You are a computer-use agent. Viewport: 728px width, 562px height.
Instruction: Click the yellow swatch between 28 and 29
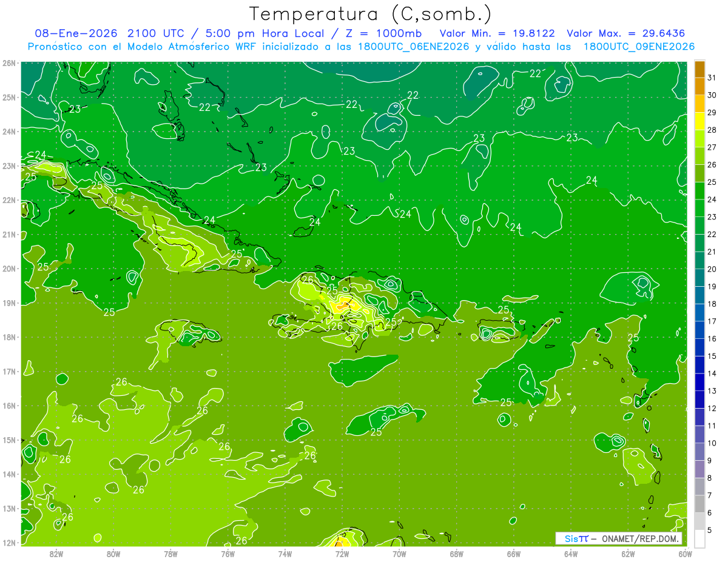[x=699, y=121]
